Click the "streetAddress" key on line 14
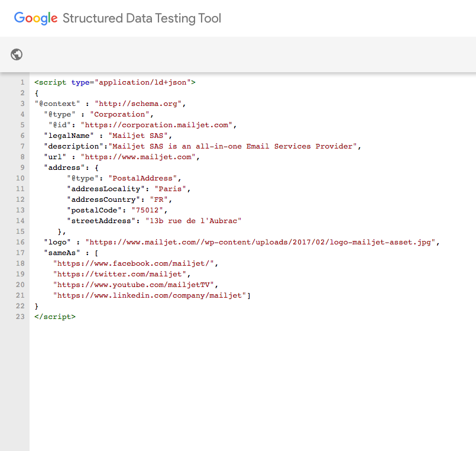 coord(101,221)
